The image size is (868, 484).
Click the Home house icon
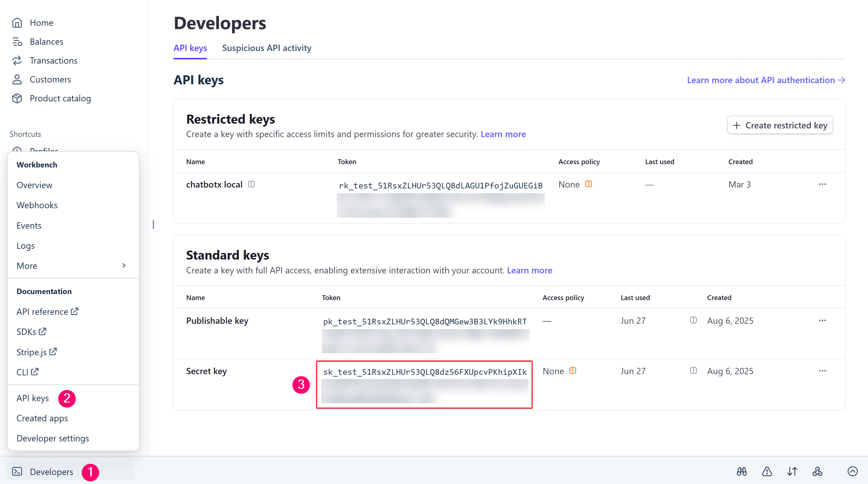coord(17,23)
